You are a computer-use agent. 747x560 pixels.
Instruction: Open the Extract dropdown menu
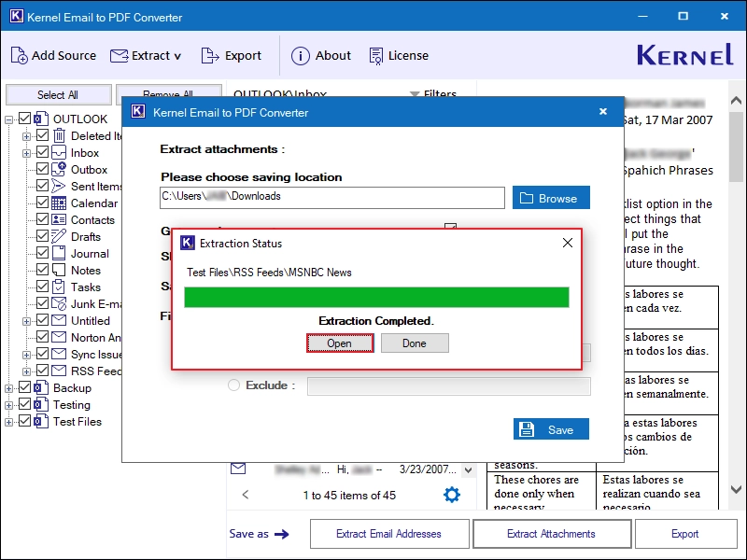click(x=156, y=56)
